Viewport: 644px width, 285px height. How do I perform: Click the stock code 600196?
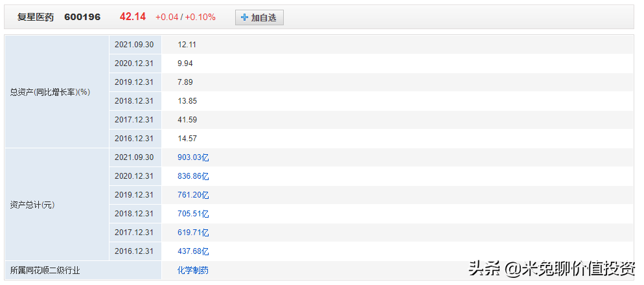tap(82, 17)
